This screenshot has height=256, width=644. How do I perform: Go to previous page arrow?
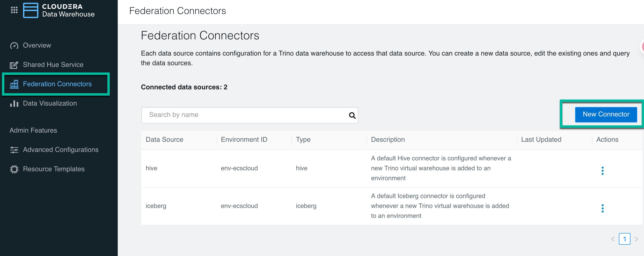(x=613, y=239)
